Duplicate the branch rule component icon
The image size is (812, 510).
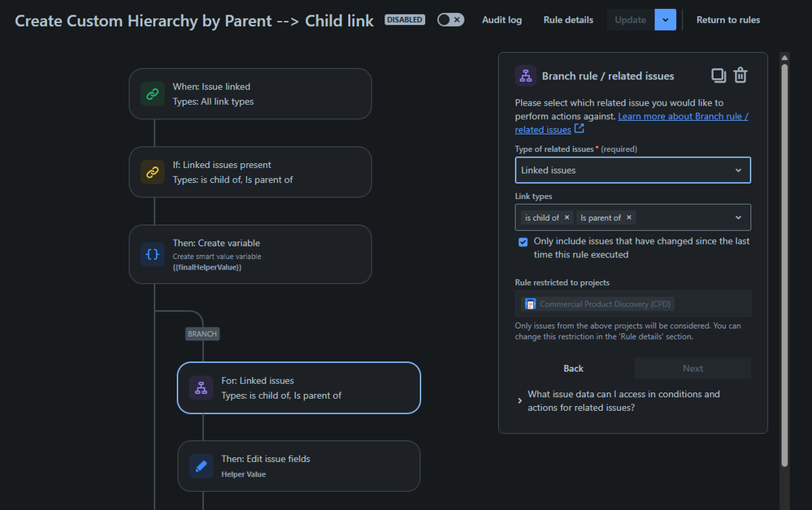pyautogui.click(x=719, y=76)
